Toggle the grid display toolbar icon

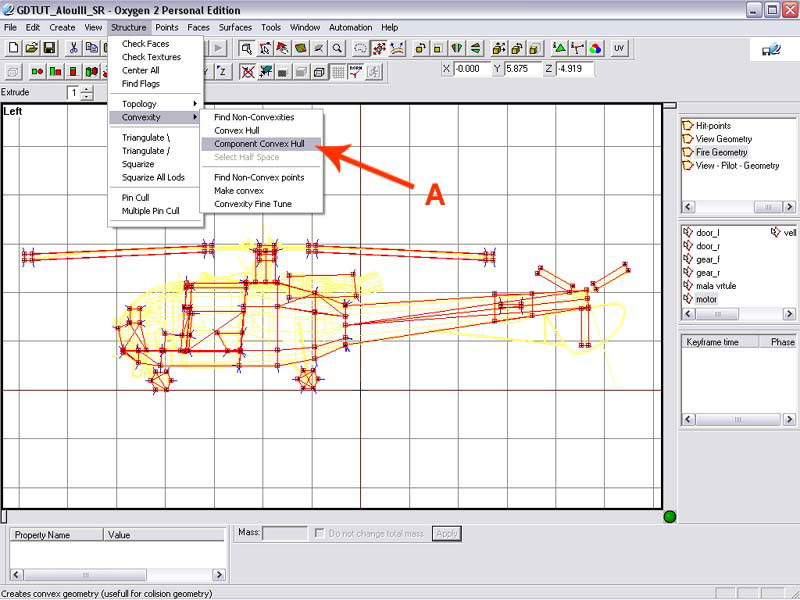pos(337,71)
